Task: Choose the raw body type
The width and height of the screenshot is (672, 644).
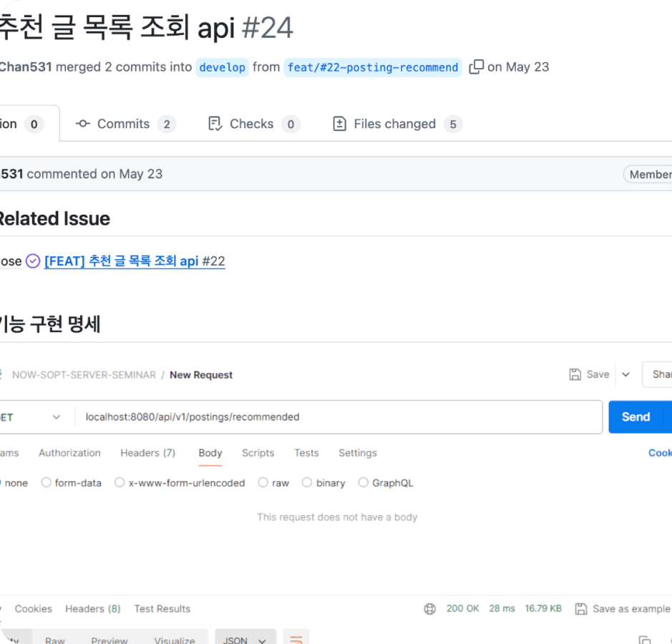Action: click(263, 482)
